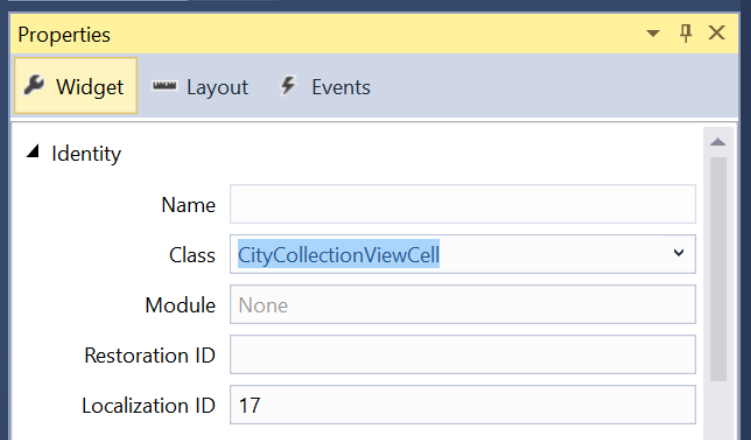Image resolution: width=751 pixels, height=440 pixels.
Task: Open the Events tab
Action: click(325, 87)
